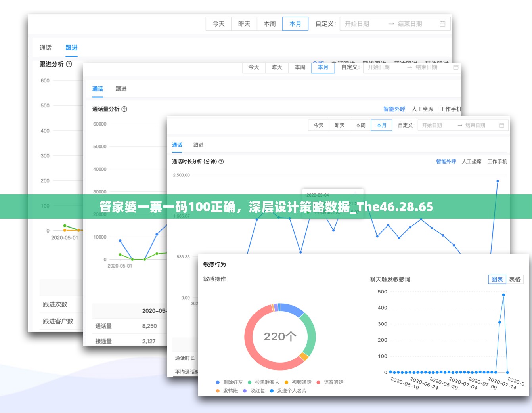Click help icon beside 通话量分析 title

124,109
